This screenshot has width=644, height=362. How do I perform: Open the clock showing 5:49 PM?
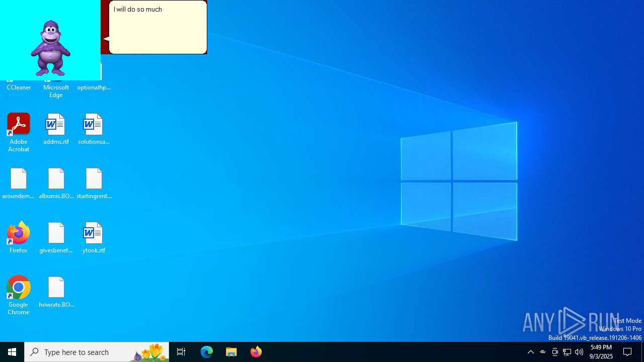[x=601, y=352]
